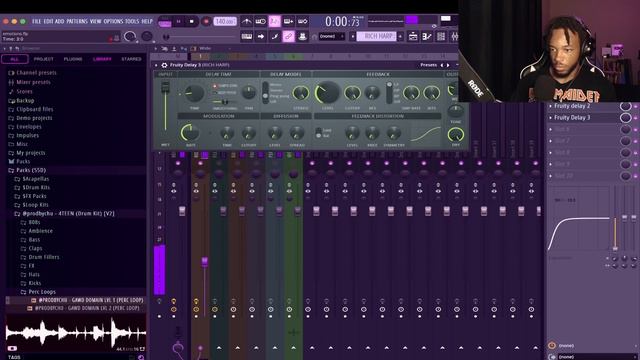Toggle the Tempo sync option in Delay Time
Viewport: 640px width, 360px height.
(x=224, y=86)
